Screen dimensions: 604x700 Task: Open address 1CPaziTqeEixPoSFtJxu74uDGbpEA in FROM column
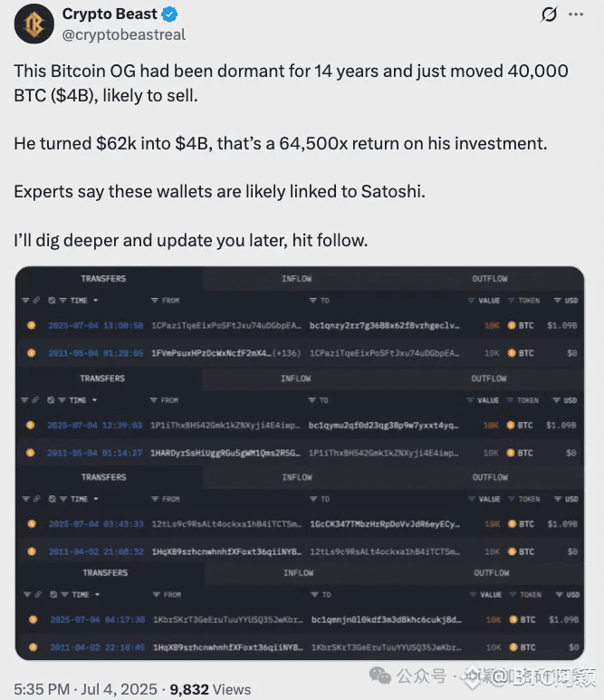click(225, 325)
